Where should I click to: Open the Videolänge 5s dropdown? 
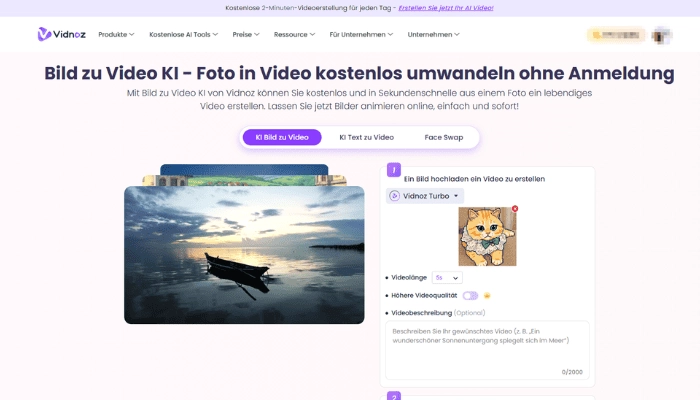447,278
